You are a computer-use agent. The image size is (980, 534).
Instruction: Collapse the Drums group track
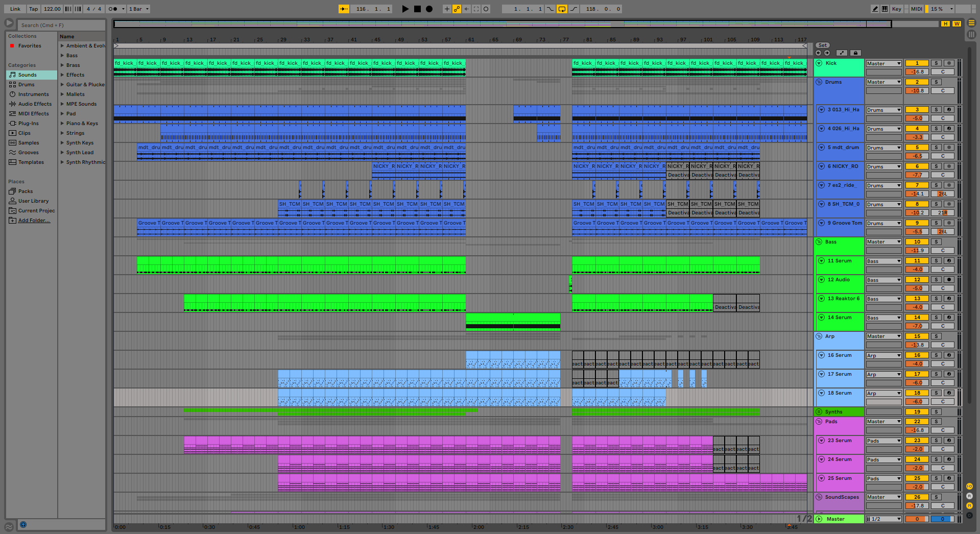(x=819, y=82)
